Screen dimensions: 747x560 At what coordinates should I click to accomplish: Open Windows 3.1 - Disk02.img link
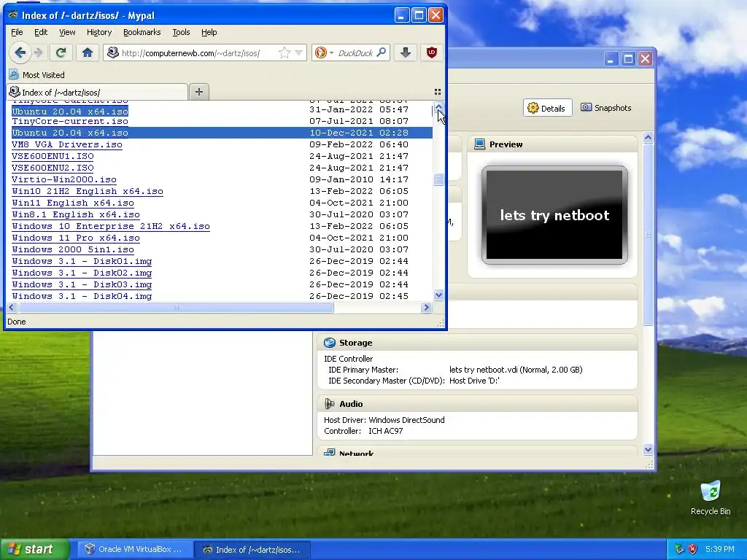point(82,273)
